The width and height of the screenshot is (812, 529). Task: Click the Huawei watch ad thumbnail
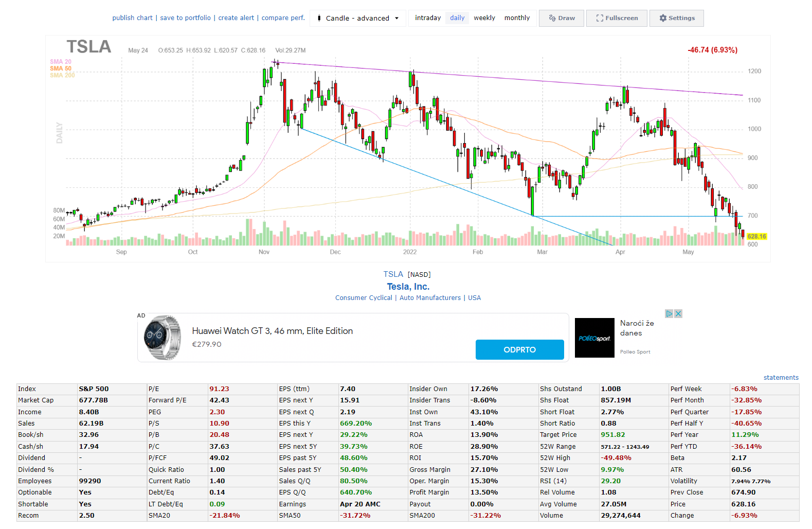pos(163,337)
